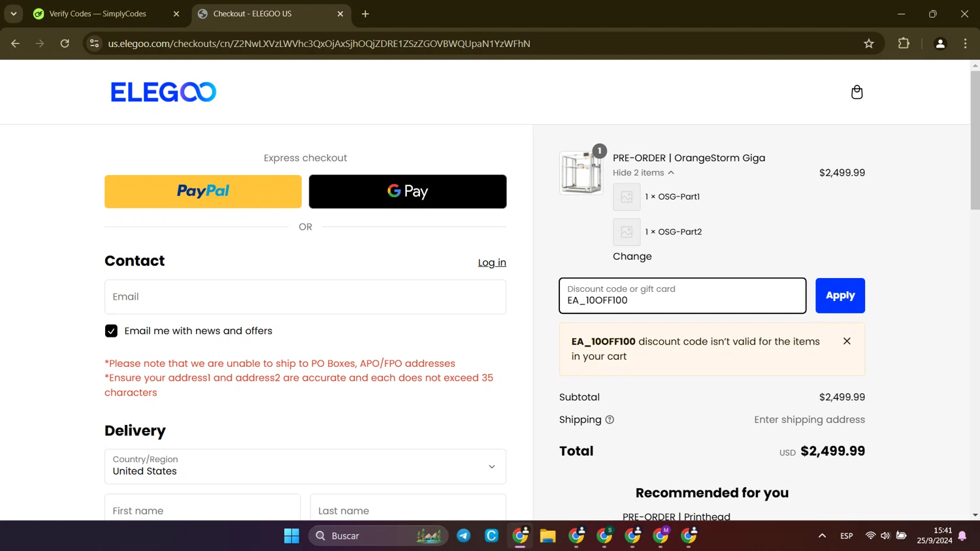Click the taskbar Buscar search box
Image resolution: width=980 pixels, height=551 pixels.
378,536
